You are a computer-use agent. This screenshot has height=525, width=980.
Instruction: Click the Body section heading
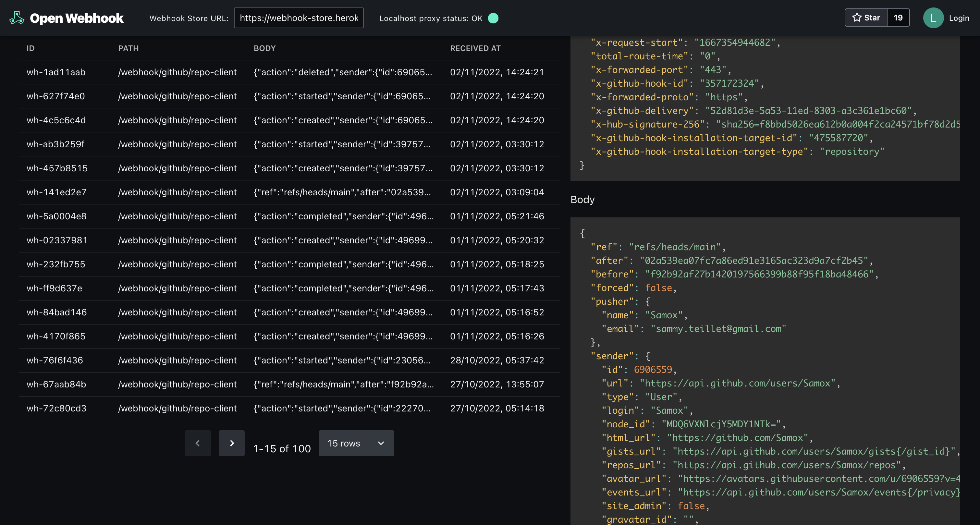pyautogui.click(x=582, y=199)
